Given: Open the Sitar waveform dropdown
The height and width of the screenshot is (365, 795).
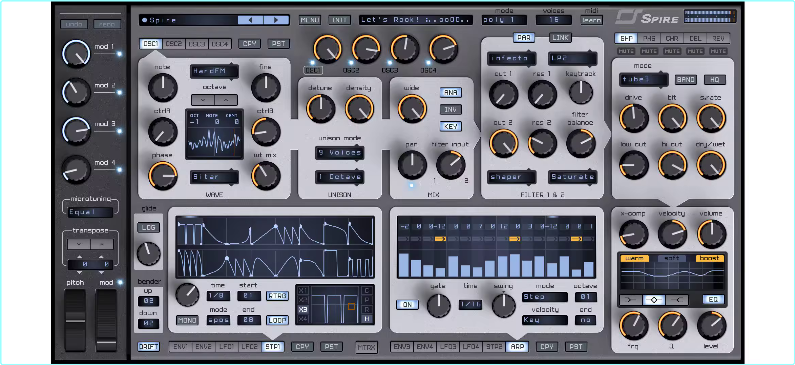Looking at the screenshot, I should pos(215,177).
